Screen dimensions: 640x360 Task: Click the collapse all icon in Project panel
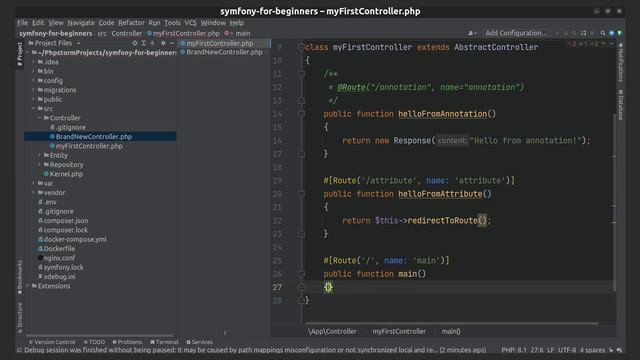point(153,43)
